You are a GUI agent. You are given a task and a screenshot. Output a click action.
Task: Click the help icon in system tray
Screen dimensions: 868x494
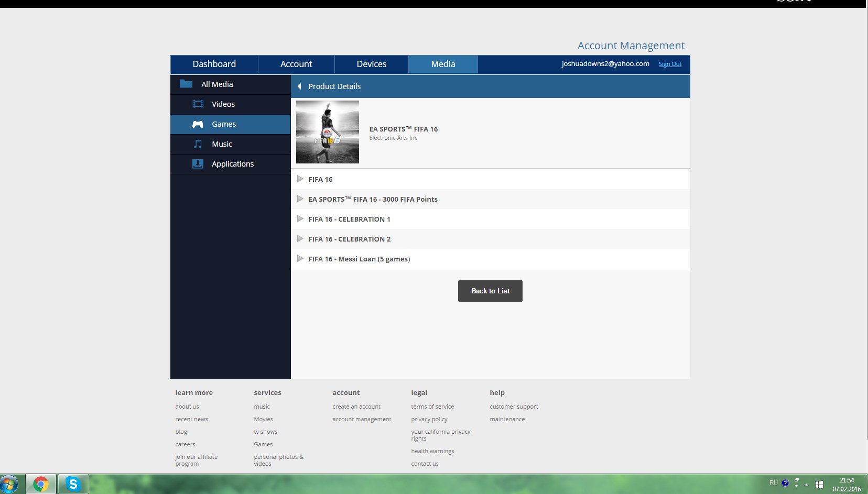[785, 483]
